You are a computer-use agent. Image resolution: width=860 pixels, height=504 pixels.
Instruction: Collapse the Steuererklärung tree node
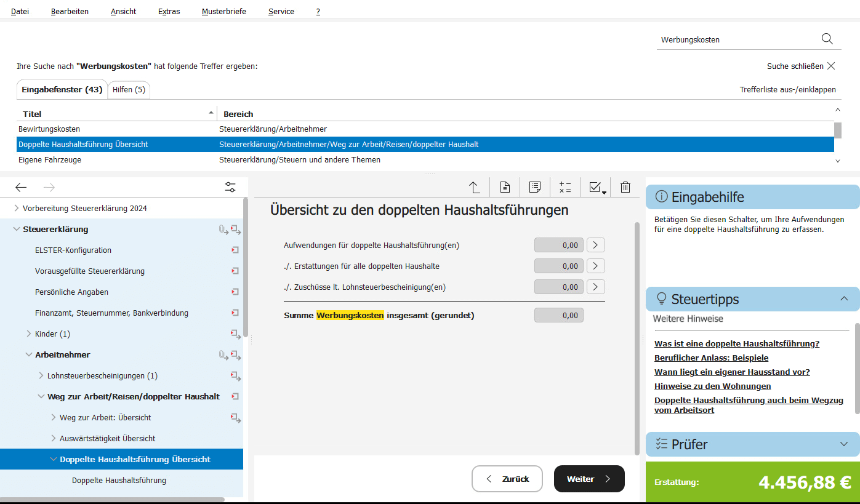point(17,230)
